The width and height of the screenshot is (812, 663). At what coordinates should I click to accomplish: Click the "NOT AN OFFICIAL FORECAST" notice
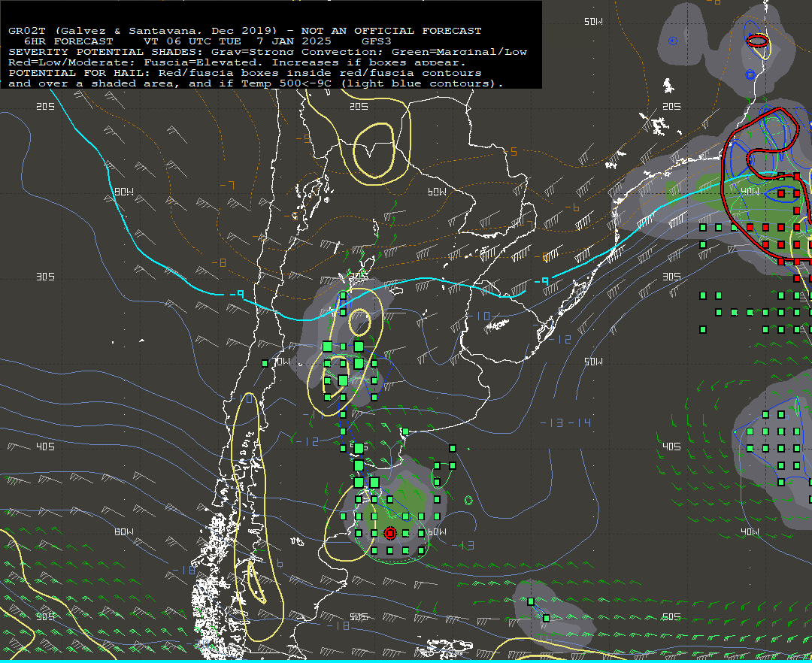[x=391, y=31]
